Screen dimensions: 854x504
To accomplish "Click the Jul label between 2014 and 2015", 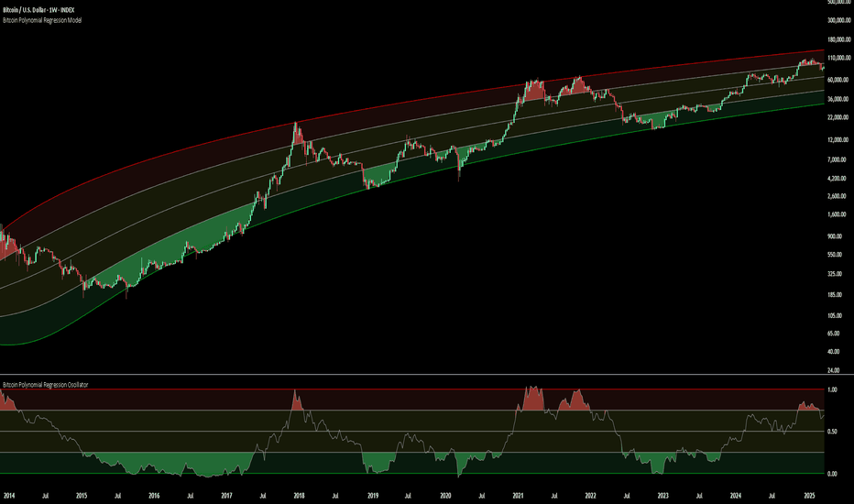I will pos(45,496).
